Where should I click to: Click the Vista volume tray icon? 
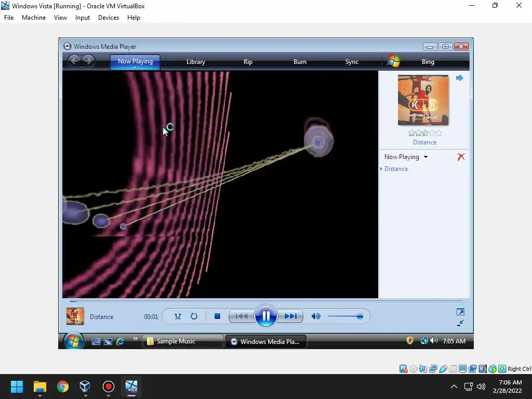[x=434, y=340]
